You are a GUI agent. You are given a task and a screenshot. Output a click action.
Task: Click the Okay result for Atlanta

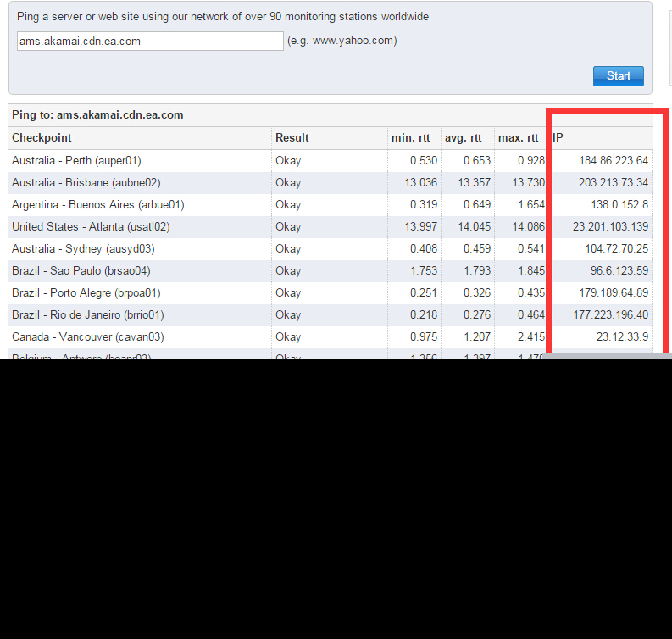[x=288, y=227]
